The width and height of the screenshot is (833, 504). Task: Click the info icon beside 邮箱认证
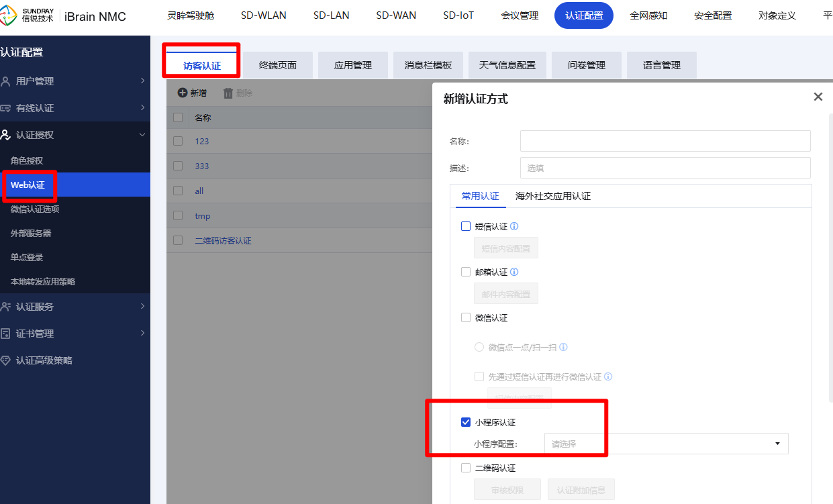pos(514,272)
